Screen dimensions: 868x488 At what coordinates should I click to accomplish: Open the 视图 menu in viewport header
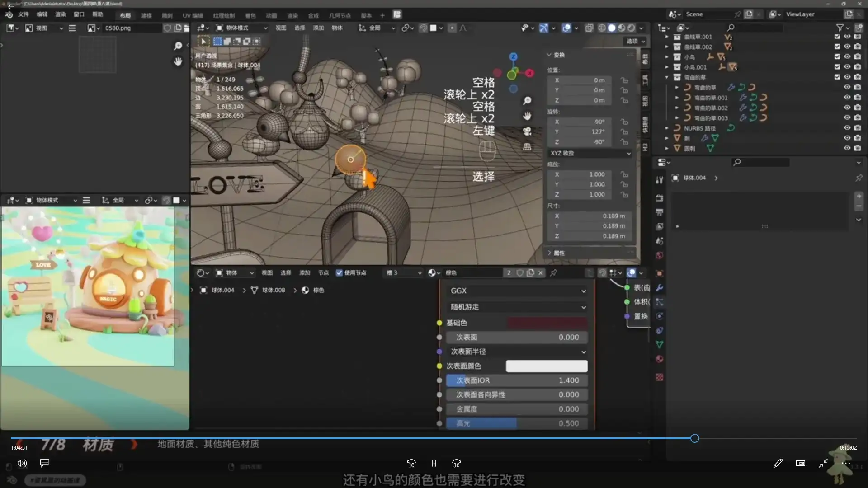click(280, 28)
